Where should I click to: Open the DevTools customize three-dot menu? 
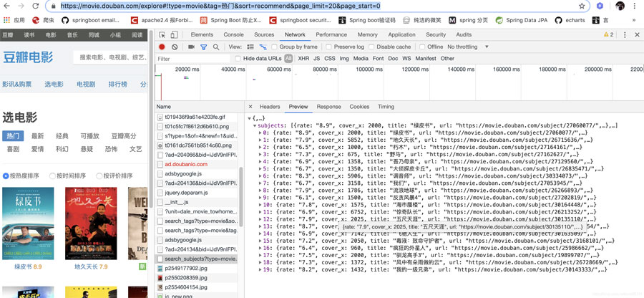(625, 35)
